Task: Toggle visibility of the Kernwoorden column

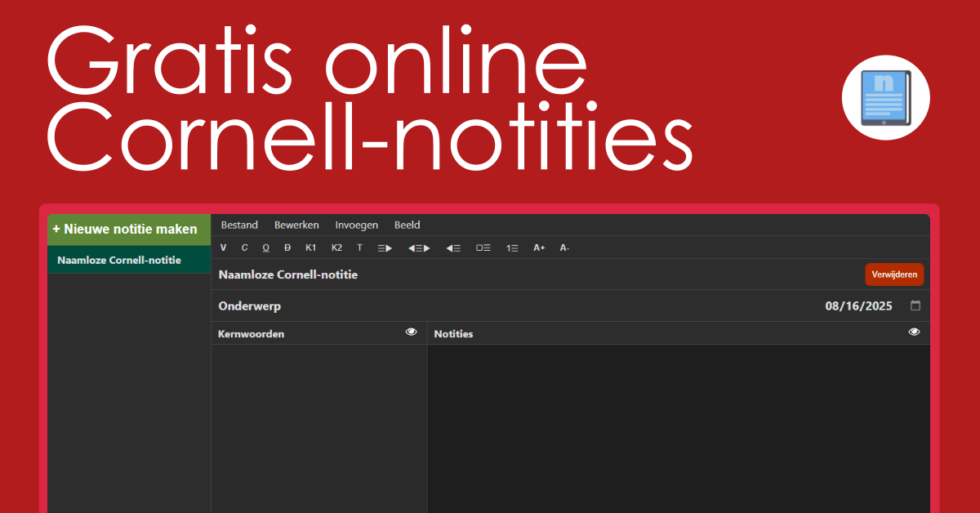Action: 412,332
